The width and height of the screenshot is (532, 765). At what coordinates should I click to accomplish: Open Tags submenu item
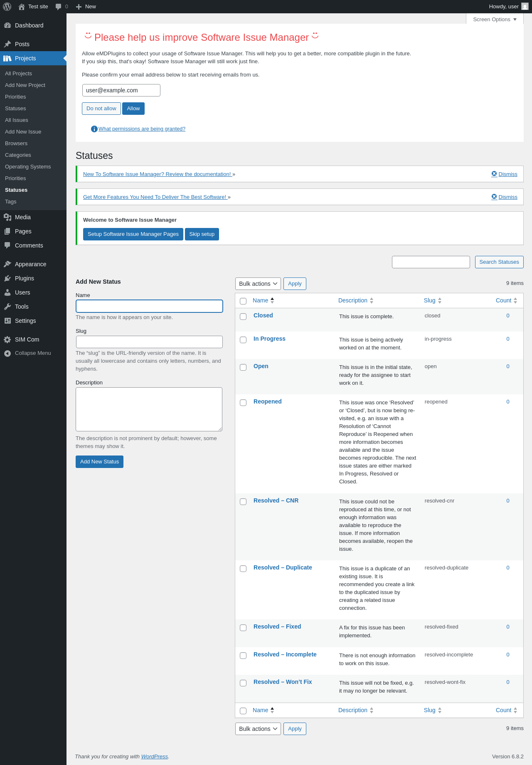tap(11, 201)
